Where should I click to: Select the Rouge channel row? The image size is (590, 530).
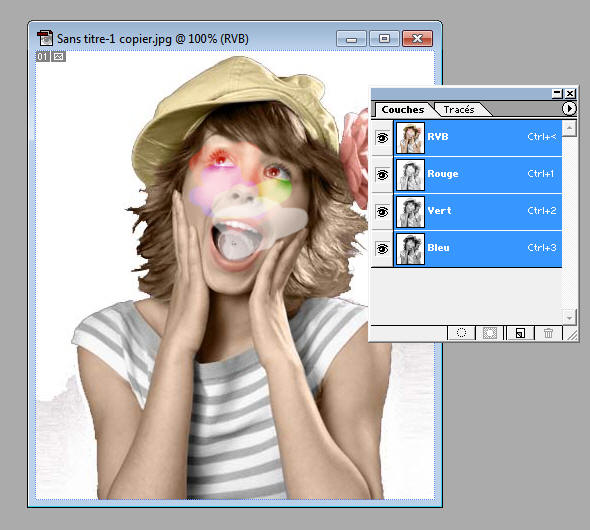click(x=478, y=175)
